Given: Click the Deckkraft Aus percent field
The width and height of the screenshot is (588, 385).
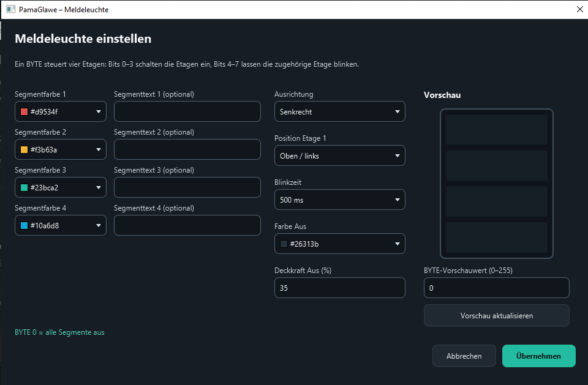Looking at the screenshot, I should 340,288.
